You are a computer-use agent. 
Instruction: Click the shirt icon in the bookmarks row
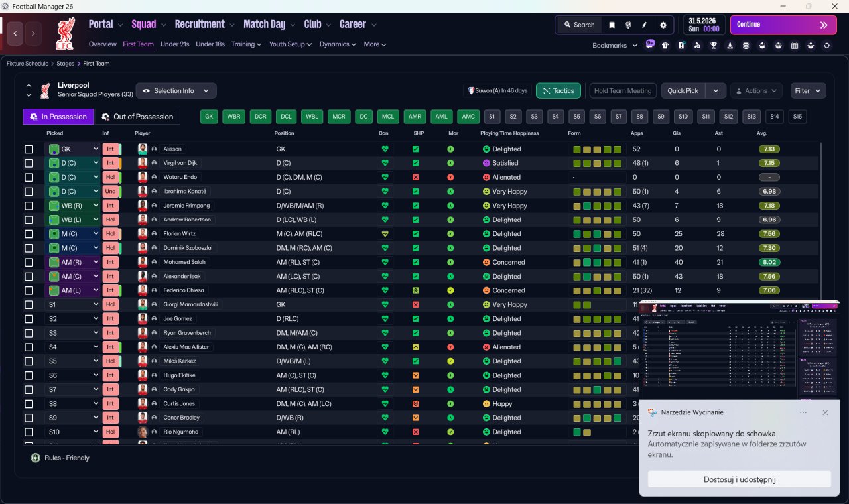(x=665, y=46)
